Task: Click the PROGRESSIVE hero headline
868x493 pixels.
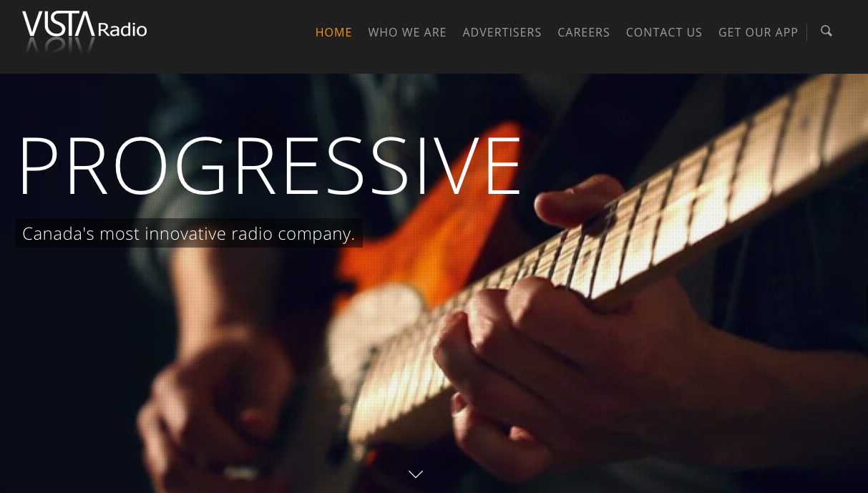Action: (270, 165)
